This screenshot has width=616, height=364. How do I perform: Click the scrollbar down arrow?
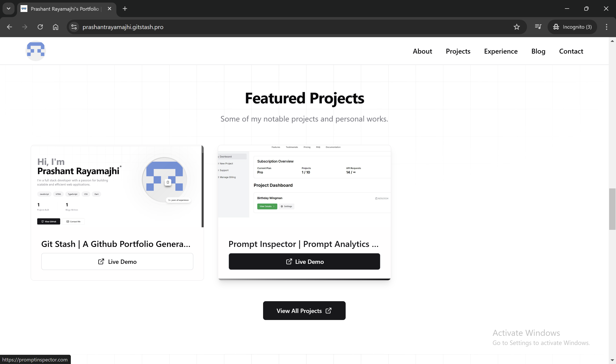tap(612, 360)
